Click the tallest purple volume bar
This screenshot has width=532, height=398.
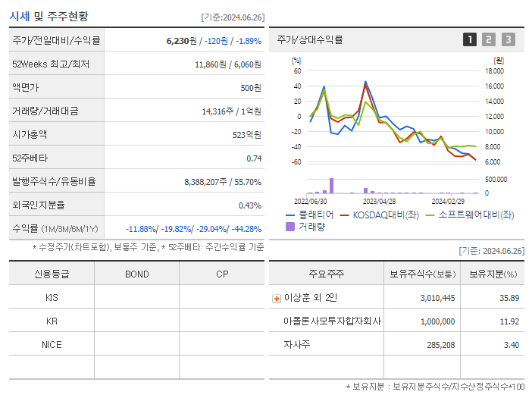pyautogui.click(x=331, y=186)
